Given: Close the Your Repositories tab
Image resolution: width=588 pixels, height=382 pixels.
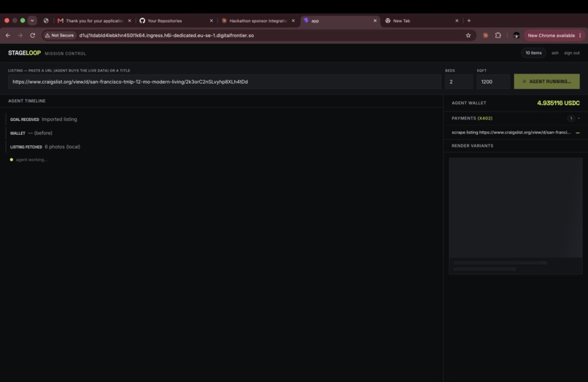Looking at the screenshot, I should (212, 20).
